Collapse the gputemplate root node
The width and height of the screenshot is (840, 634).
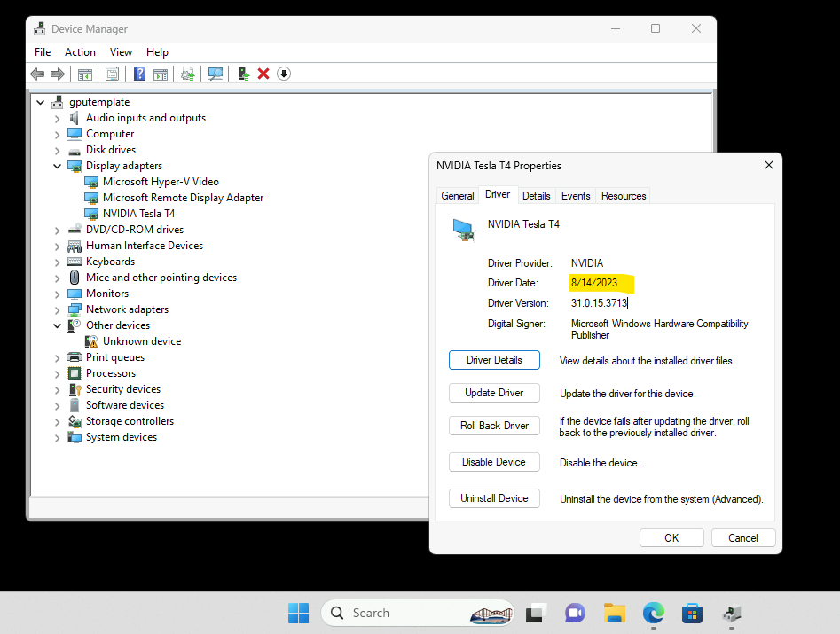pyautogui.click(x=40, y=102)
